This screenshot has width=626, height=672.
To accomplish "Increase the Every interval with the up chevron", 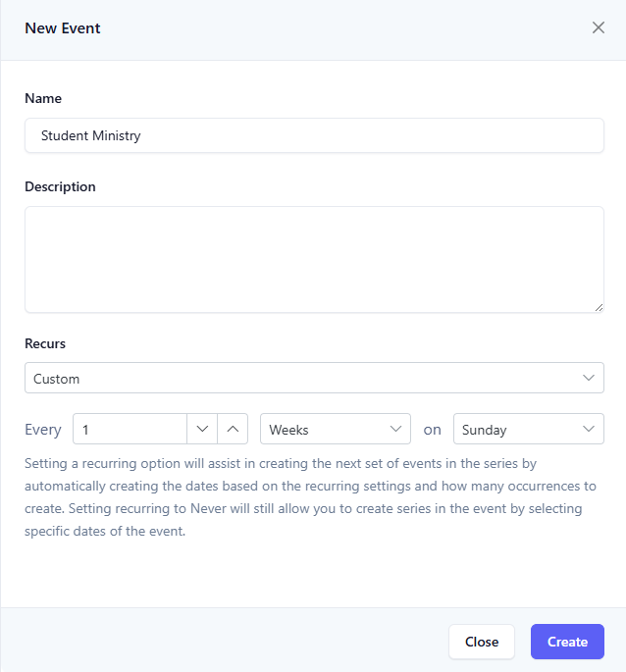I will pos(233,429).
